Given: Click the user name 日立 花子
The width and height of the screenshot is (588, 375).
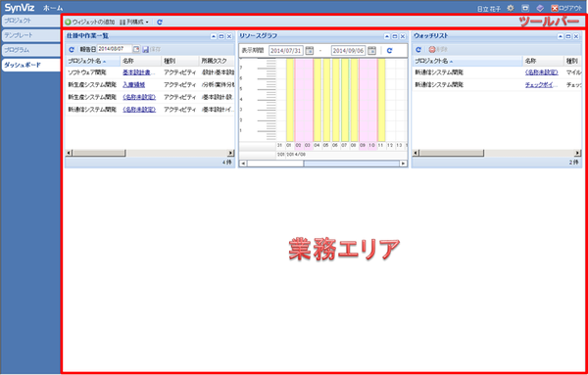Looking at the screenshot, I should pyautogui.click(x=488, y=8).
